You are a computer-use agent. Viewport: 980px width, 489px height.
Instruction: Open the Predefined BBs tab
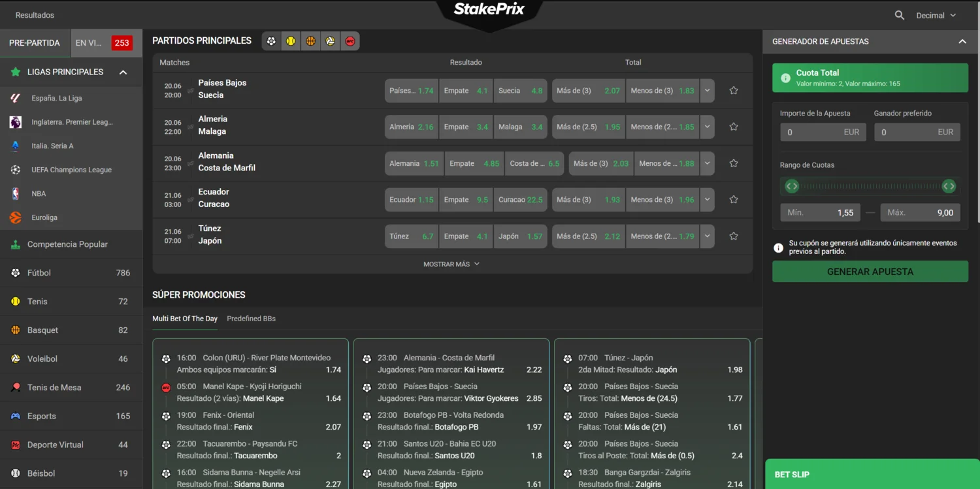point(251,319)
